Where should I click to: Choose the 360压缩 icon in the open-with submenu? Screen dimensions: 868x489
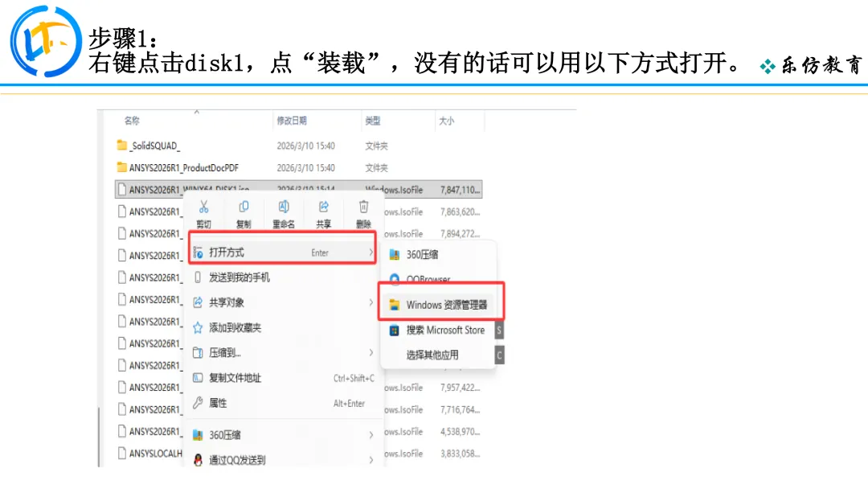click(394, 255)
